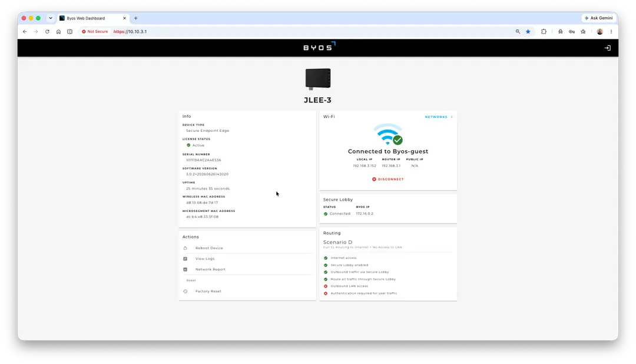The image size is (636, 364).
Task: Click Connected to Byos-guest heading
Action: tap(387, 151)
